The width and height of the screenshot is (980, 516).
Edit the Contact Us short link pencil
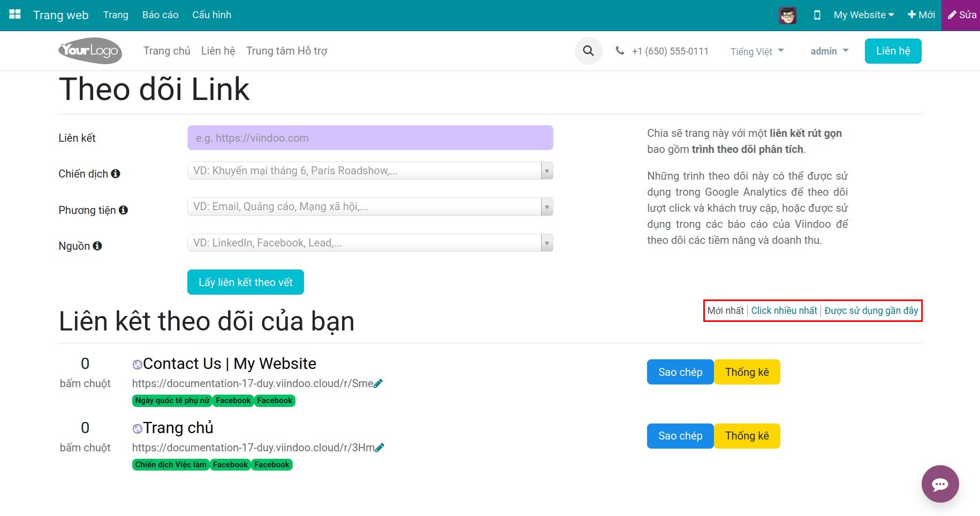[378, 383]
